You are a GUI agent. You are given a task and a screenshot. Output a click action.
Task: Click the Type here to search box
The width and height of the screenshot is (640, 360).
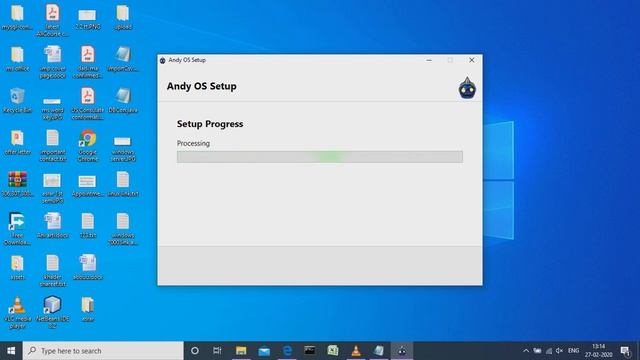(x=103, y=351)
